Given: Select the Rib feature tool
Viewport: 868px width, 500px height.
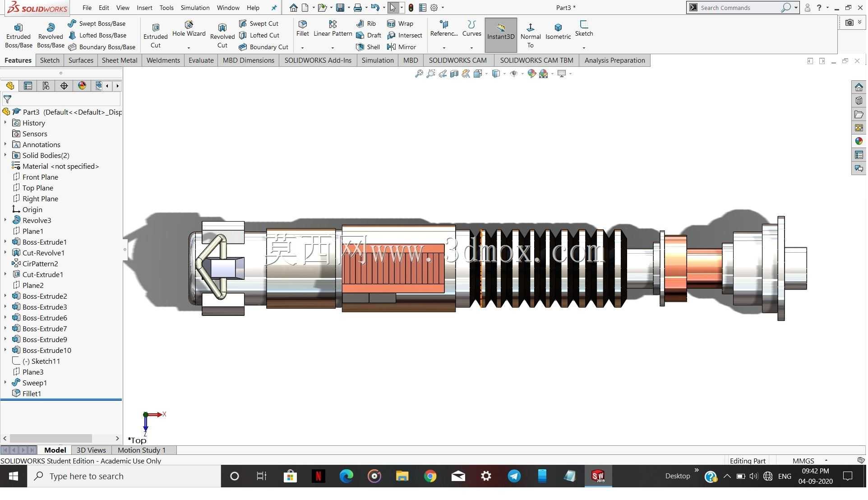Looking at the screenshot, I should tap(366, 23).
